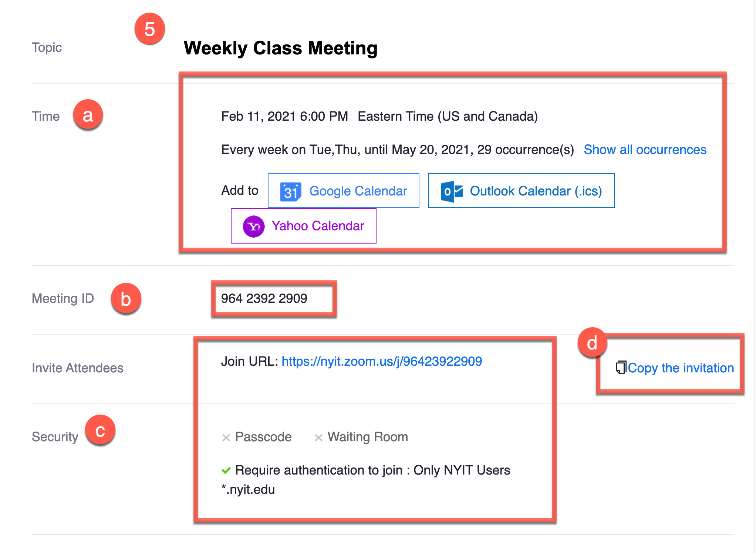756x553 pixels.
Task: Show all occurrences of the meeting
Action: pyautogui.click(x=645, y=150)
